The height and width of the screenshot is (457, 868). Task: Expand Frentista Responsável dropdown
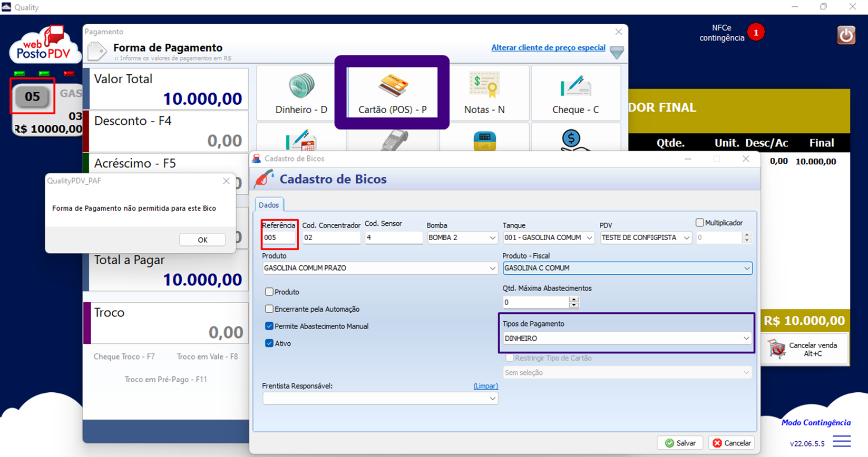pos(379,399)
